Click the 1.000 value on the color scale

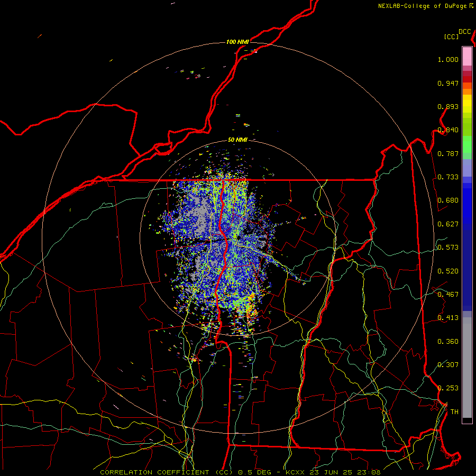(448, 59)
